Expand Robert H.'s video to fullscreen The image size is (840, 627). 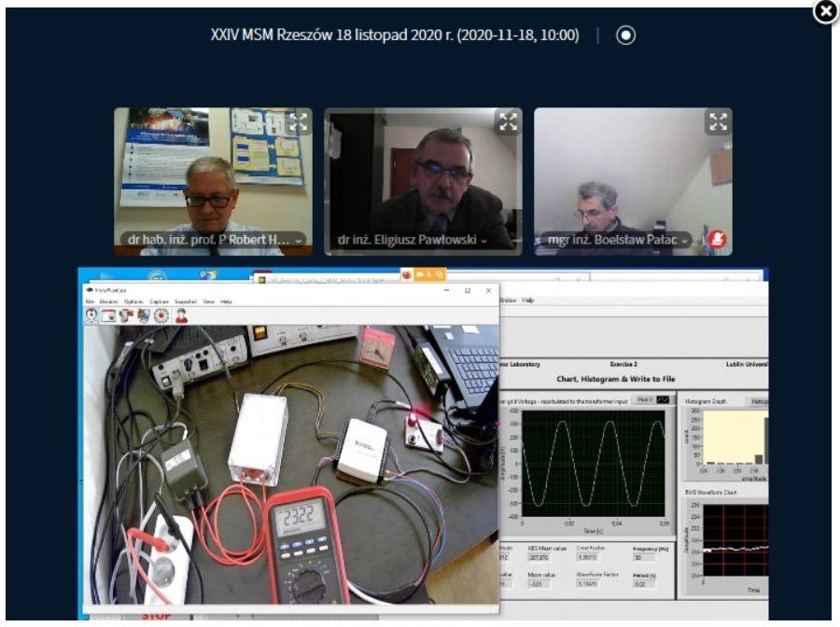(298, 121)
